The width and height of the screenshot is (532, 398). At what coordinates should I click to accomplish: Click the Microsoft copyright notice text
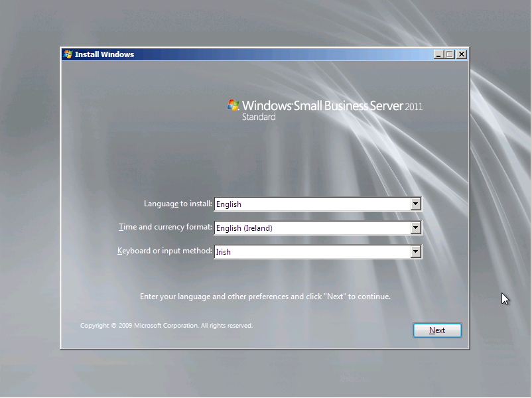[166, 326]
